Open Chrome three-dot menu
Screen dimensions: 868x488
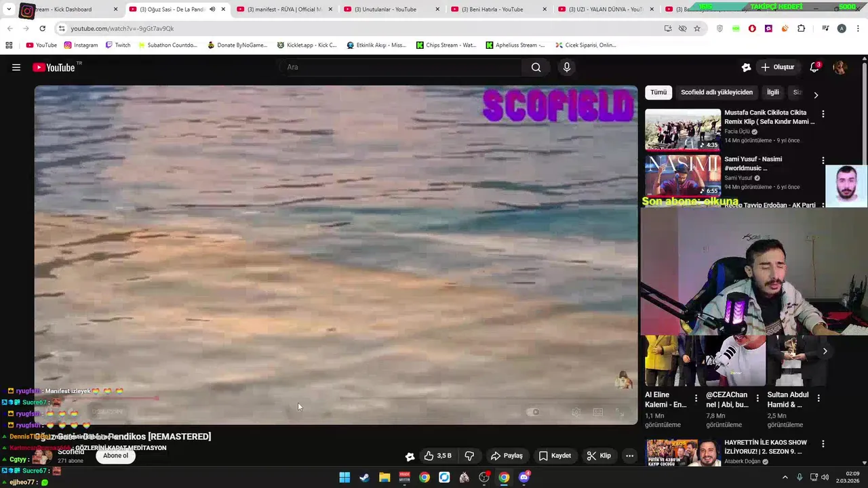tap(858, 28)
